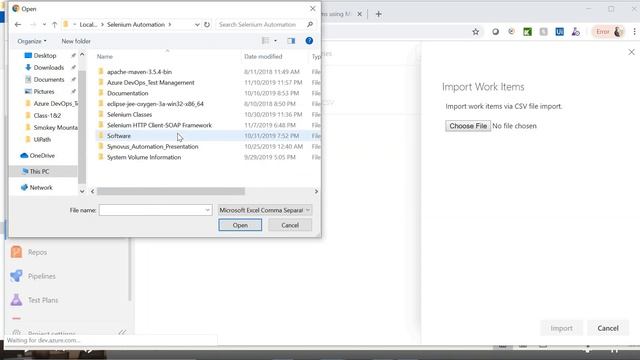Select Selenium HTTP Client-SOAP Framework folder
This screenshot has height=360, width=640.
pyautogui.click(x=159, y=125)
